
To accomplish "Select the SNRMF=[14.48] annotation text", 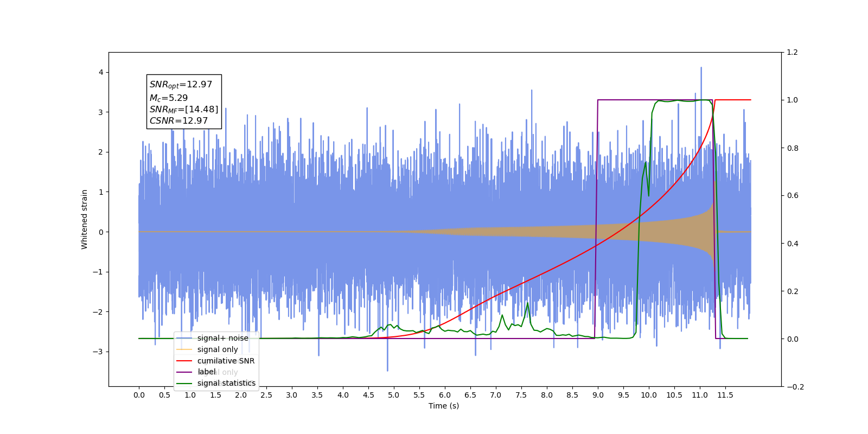I will pos(184,110).
